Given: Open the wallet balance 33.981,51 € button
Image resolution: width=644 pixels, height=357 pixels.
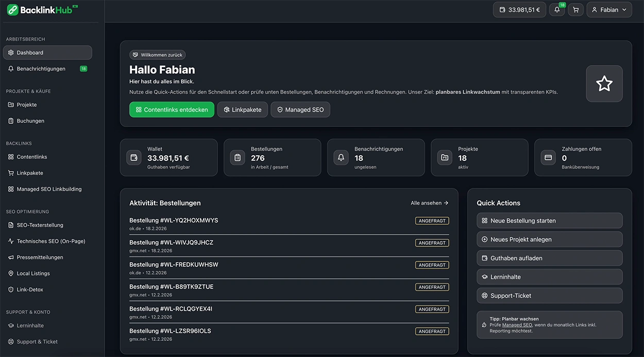Looking at the screenshot, I should pyautogui.click(x=519, y=10).
